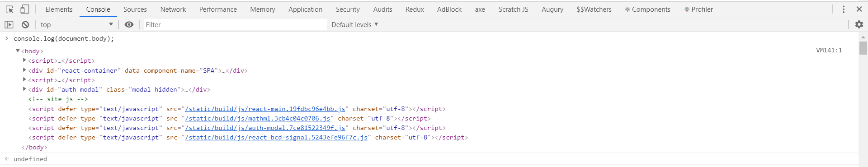Open the React Profiler tab
The image size is (868, 167).
(698, 9)
